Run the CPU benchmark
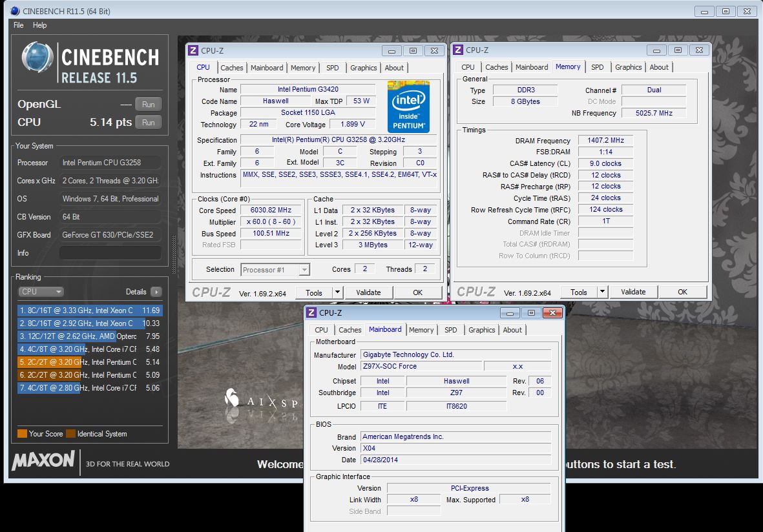763x532 pixels. 149,123
